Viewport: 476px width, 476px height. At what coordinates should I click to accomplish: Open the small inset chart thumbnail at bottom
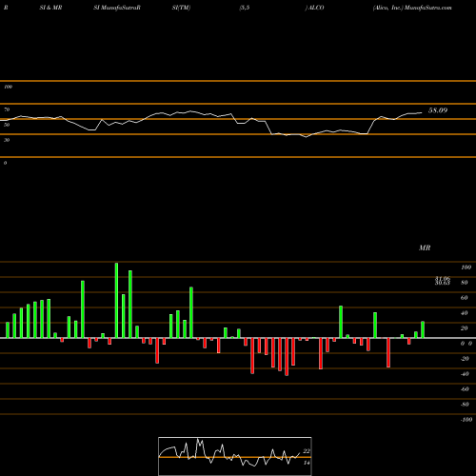[x=235, y=456]
